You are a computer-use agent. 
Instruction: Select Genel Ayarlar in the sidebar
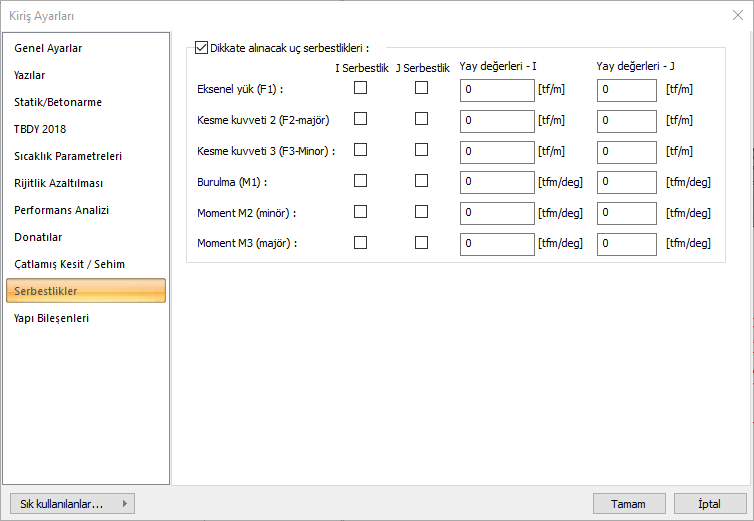[48, 48]
